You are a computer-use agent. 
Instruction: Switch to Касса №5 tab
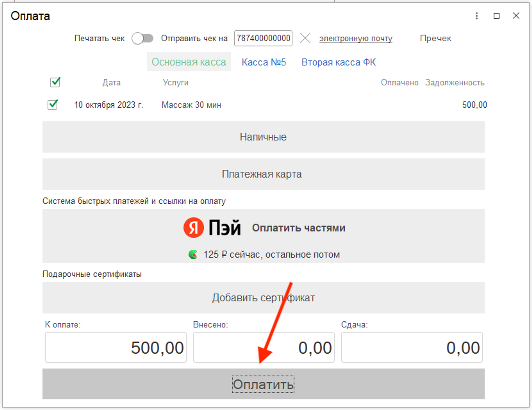(x=264, y=62)
